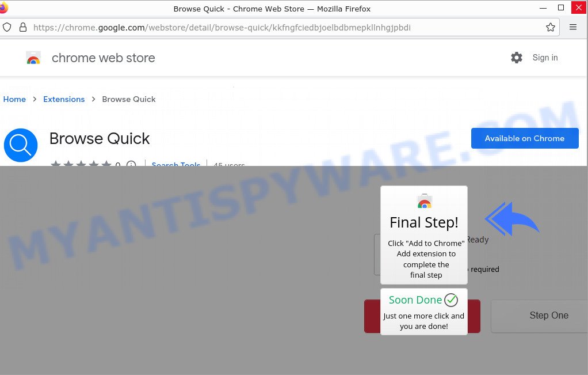This screenshot has height=375, width=588.
Task: Click the info icon beside the rating
Action: pos(131,164)
